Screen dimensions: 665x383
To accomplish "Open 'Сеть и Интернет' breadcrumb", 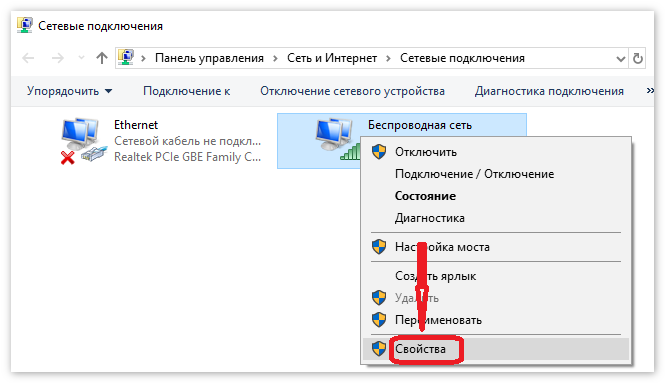I will pyautogui.click(x=332, y=58).
